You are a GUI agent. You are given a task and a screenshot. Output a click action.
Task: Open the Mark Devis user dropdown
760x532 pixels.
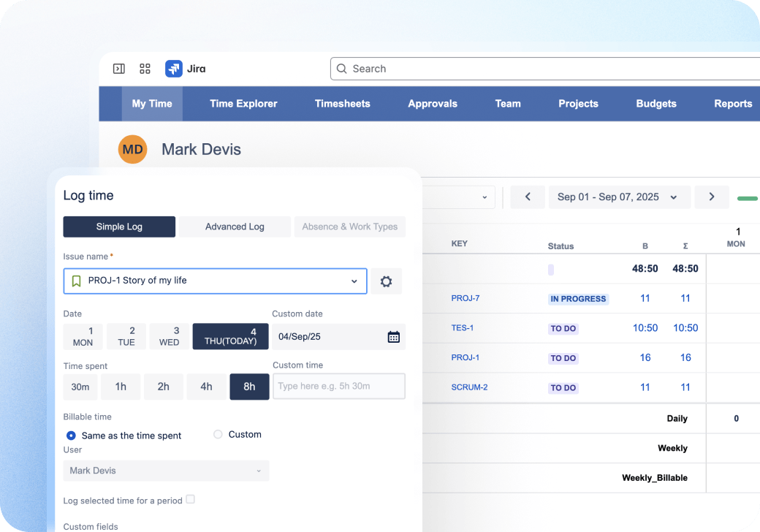pyautogui.click(x=166, y=471)
